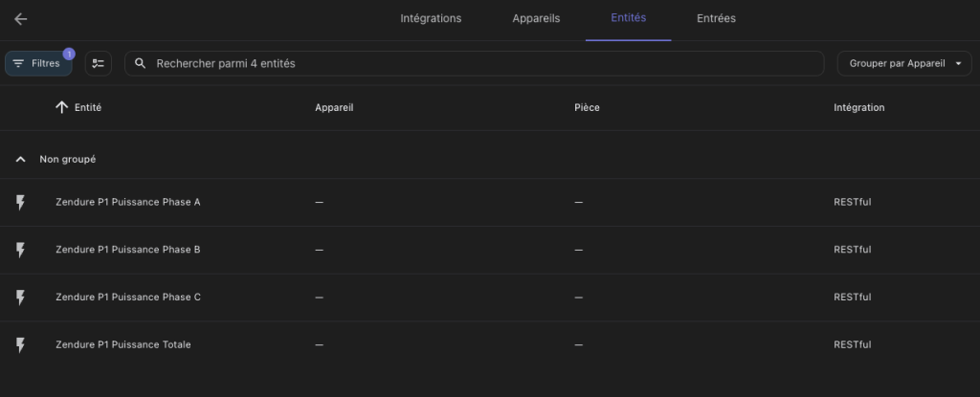Sort by Pièce column header
This screenshot has width=980, height=397.
[587, 108]
